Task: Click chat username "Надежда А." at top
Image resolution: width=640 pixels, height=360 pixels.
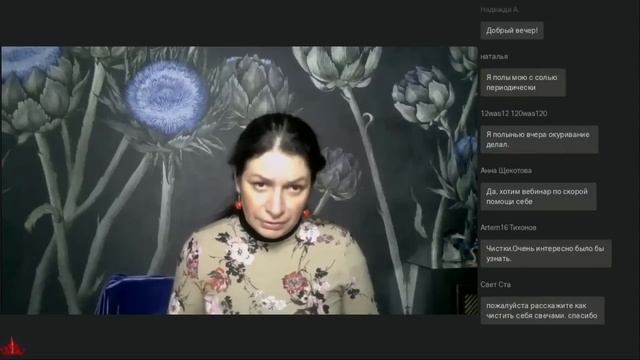Action: coord(500,9)
